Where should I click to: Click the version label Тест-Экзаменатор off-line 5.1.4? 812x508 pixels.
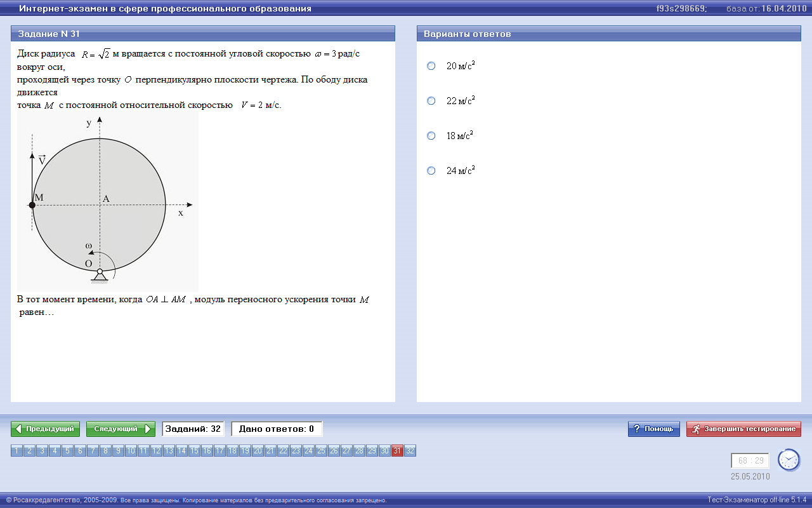757,500
